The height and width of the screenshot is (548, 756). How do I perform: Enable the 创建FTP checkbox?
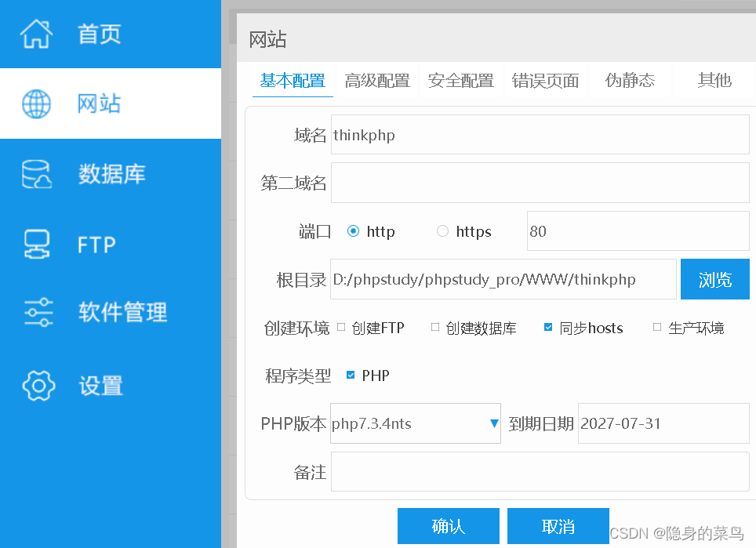(341, 327)
